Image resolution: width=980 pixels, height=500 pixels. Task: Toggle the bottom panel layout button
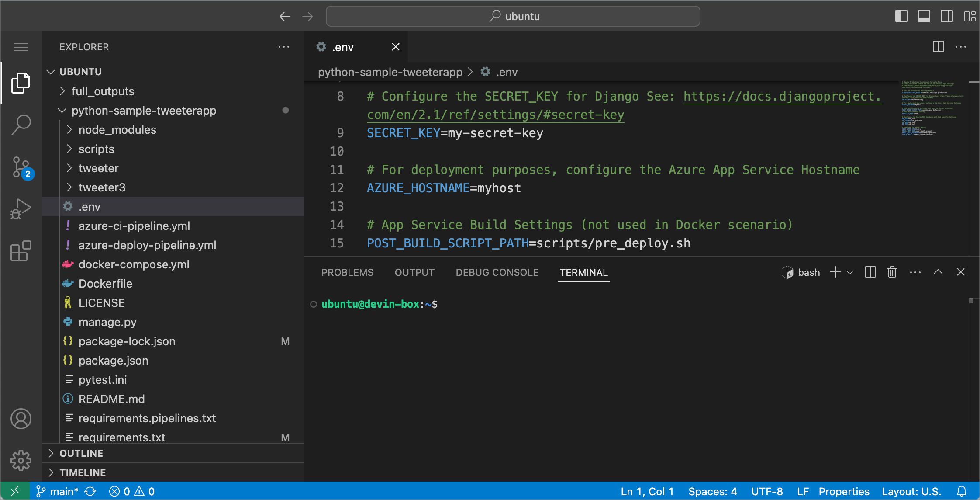924,16
